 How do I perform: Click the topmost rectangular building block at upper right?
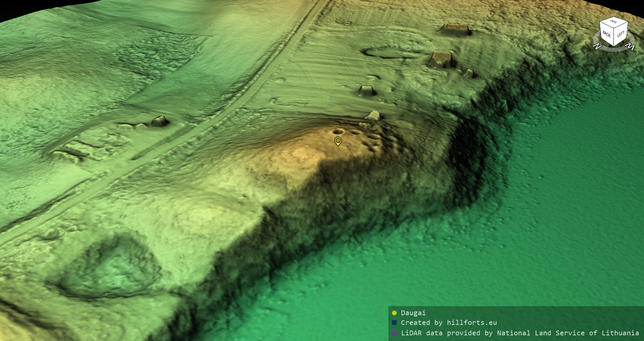[x=455, y=30]
